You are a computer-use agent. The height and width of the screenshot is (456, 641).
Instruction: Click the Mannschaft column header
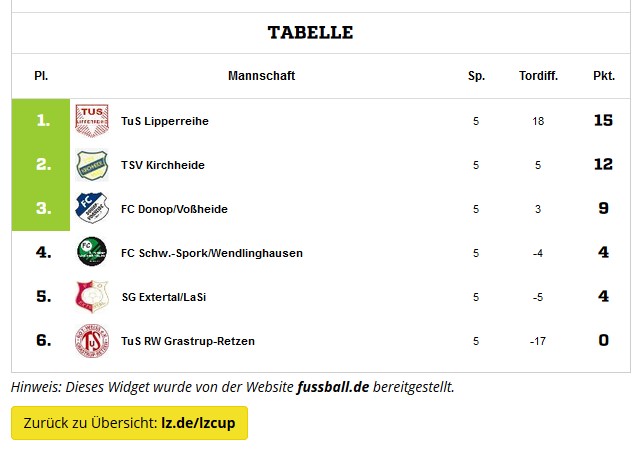pos(262,76)
